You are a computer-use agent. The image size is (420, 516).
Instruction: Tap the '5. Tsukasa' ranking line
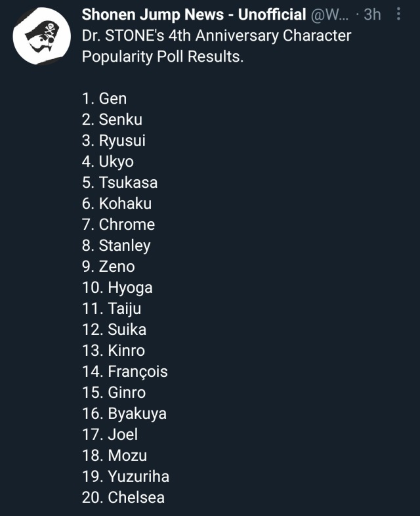tap(119, 183)
